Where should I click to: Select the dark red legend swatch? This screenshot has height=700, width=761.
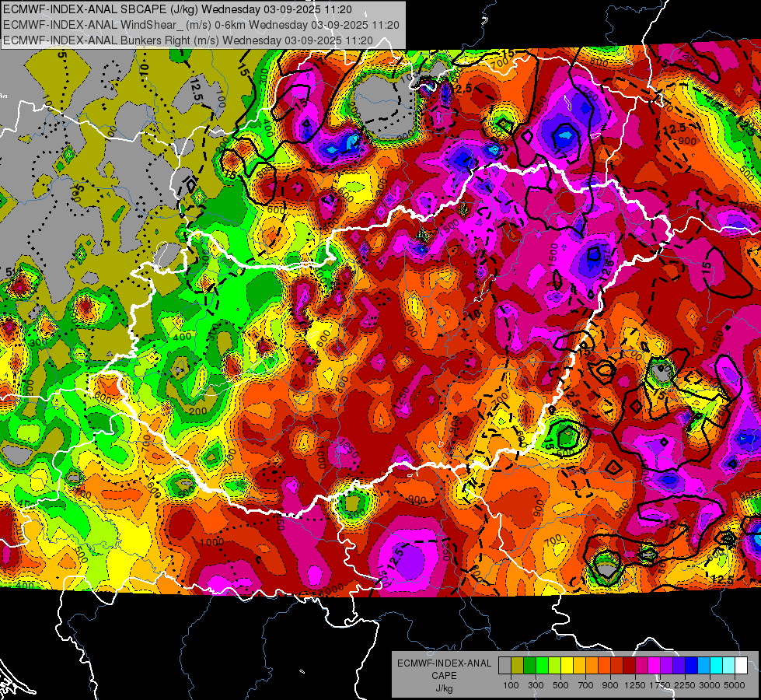(629, 665)
